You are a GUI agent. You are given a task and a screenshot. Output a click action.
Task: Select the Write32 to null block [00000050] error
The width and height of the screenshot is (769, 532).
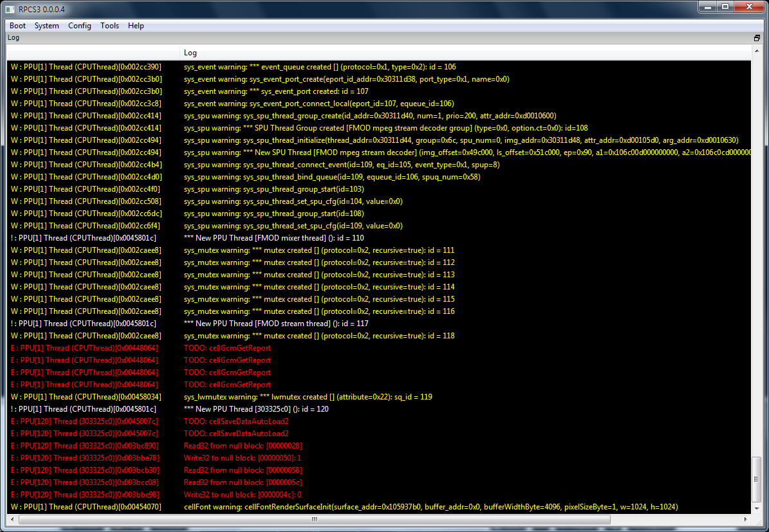243,458
